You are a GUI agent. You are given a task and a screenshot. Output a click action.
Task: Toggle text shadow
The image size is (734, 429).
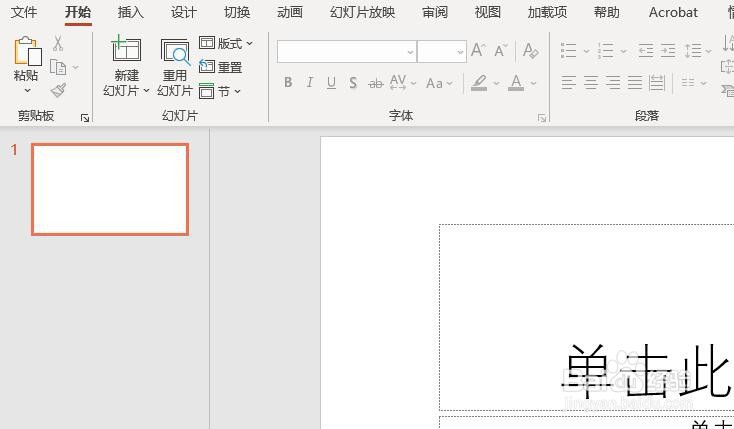tap(353, 83)
